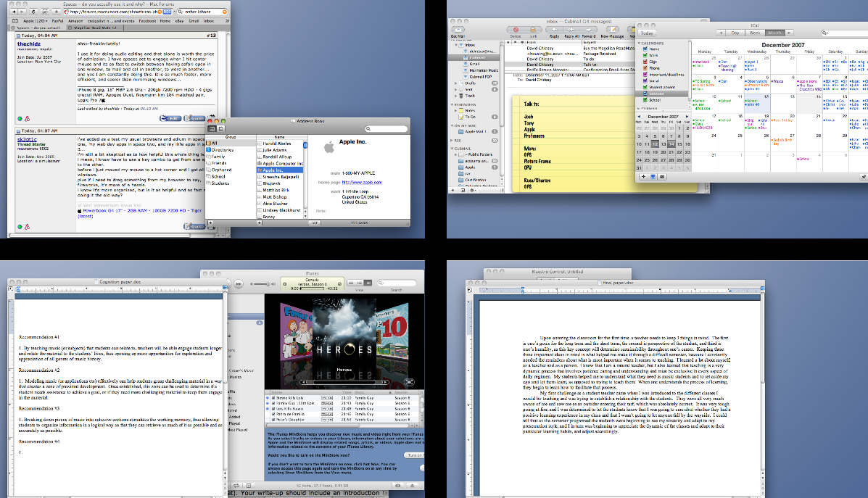Uncheck the Home calendar in iCal
Viewport: 868px width, 498px height.
pos(645,49)
